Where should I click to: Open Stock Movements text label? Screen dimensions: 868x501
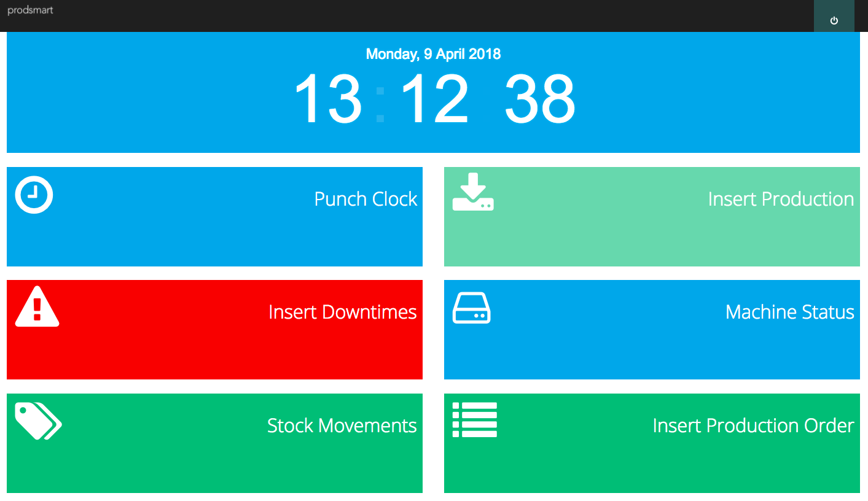342,425
